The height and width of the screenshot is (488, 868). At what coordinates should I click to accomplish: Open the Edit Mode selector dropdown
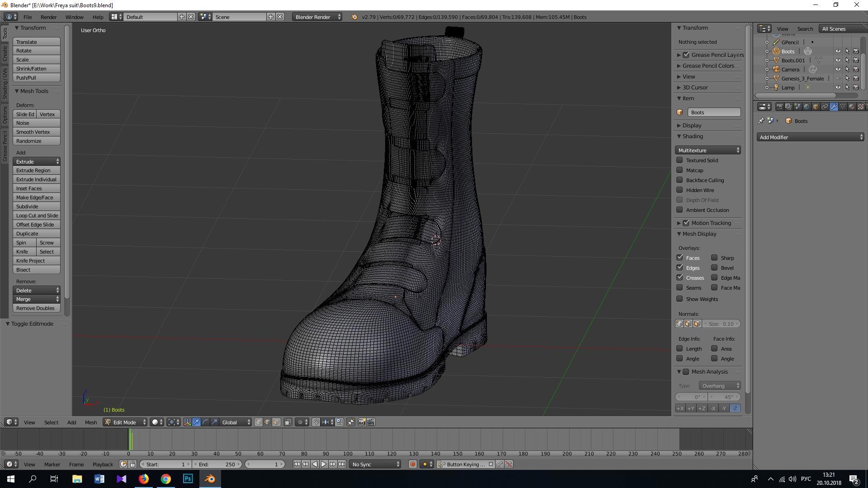coord(126,422)
